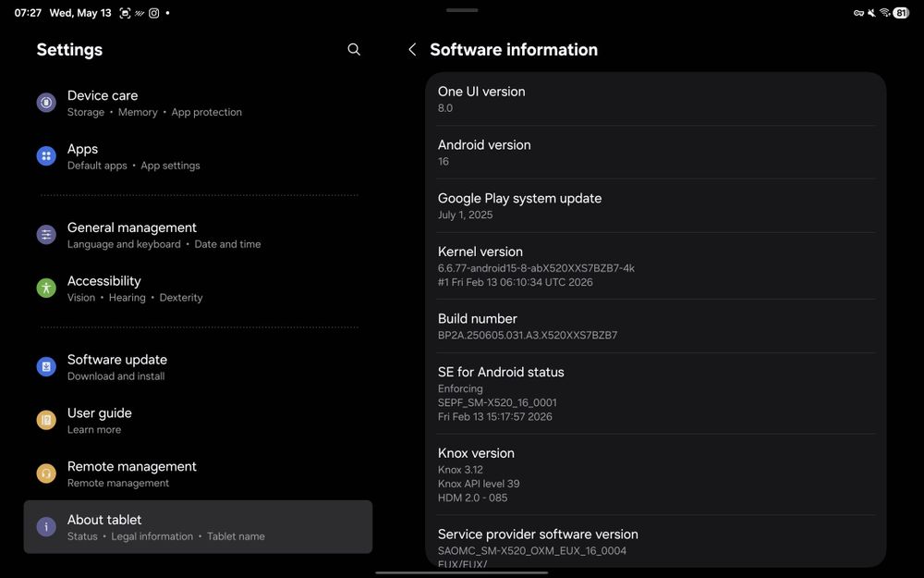Screen dimensions: 924x578
Task: Tap the date Wed, May 13
Action: click(x=80, y=13)
